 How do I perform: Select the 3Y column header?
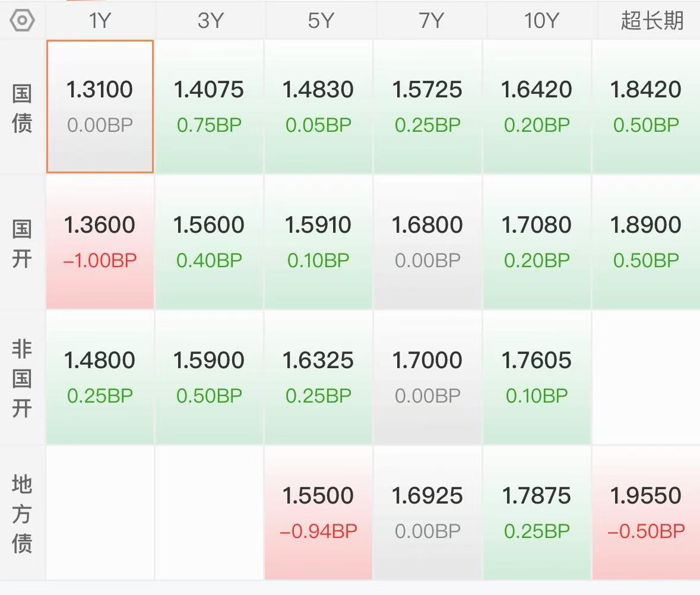(210, 21)
